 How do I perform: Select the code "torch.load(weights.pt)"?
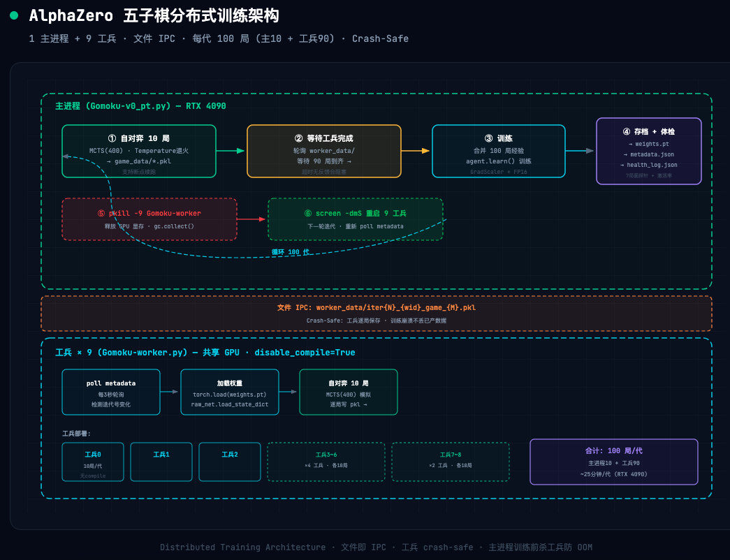tap(230, 395)
